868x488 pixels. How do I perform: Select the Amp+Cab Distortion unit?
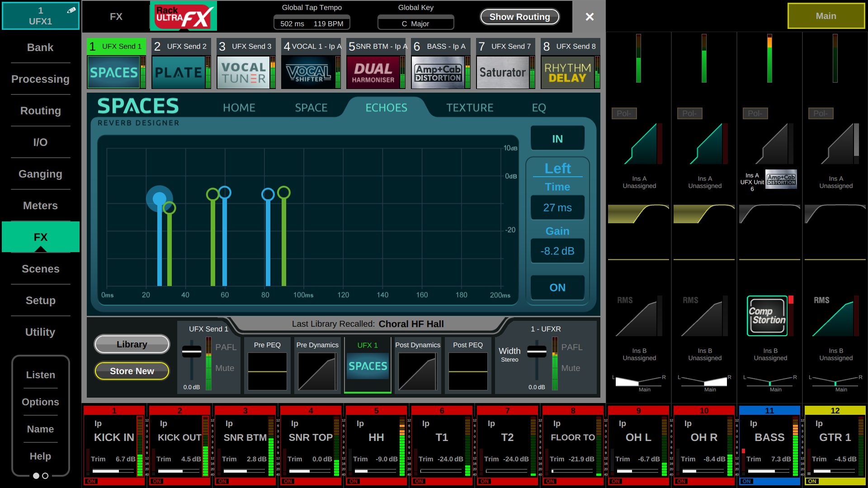[x=438, y=72]
